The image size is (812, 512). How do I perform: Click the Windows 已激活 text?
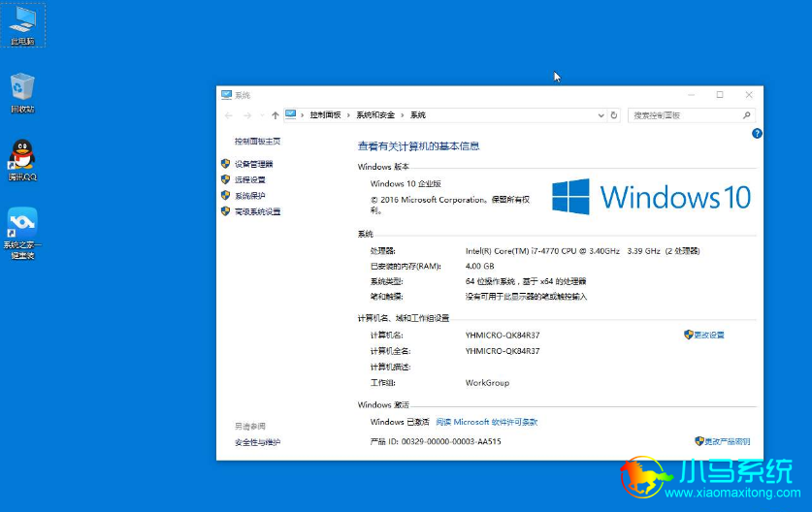(400, 422)
